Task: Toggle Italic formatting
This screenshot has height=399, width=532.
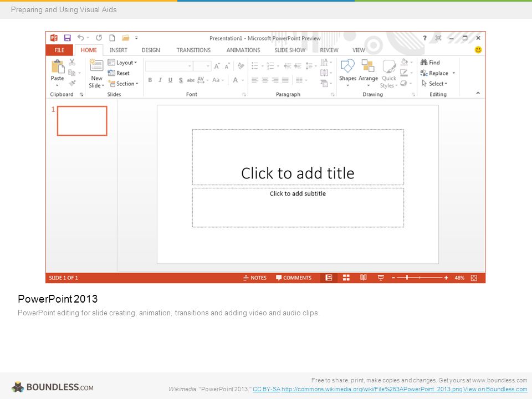Action: pos(160,80)
